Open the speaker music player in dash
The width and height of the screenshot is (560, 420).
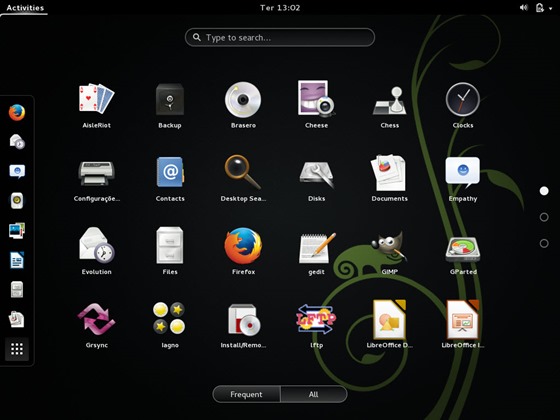17,201
